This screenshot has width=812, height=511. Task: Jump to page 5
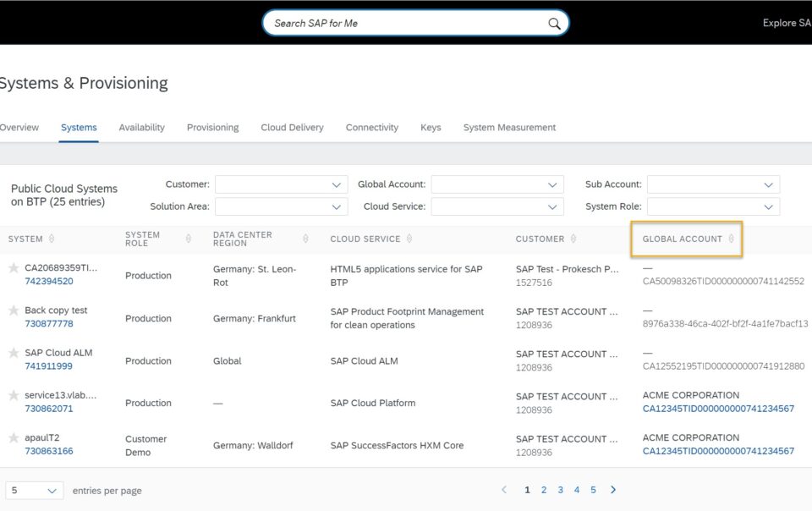pos(593,490)
